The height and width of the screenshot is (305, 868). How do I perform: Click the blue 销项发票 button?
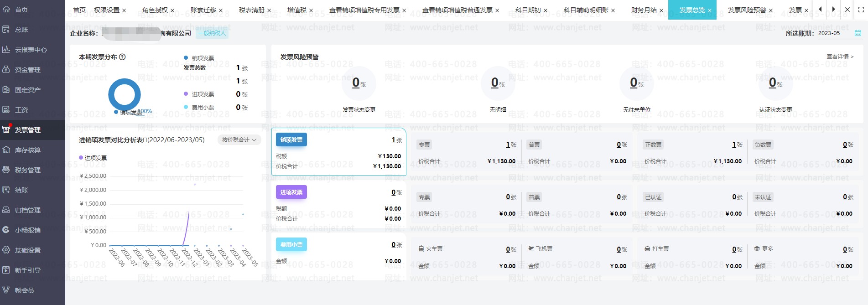291,140
